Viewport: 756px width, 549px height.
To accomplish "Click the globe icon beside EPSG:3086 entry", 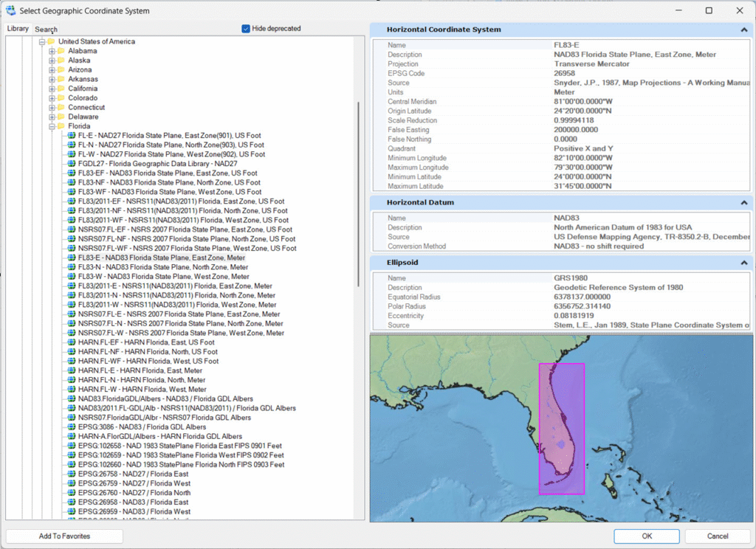I will 72,427.
